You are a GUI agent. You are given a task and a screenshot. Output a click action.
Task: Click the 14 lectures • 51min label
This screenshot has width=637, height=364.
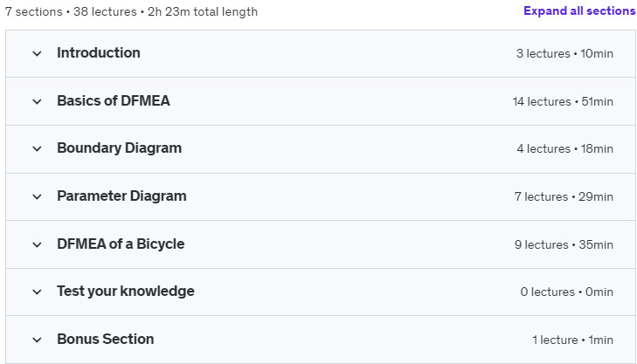click(x=563, y=101)
